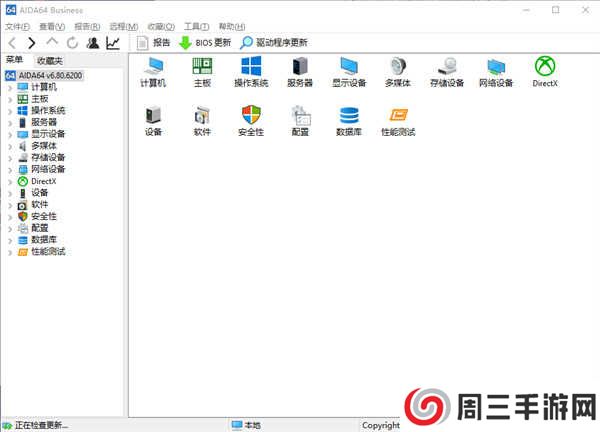Open the 文件(F) menu
The height and width of the screenshot is (432, 600).
17,25
